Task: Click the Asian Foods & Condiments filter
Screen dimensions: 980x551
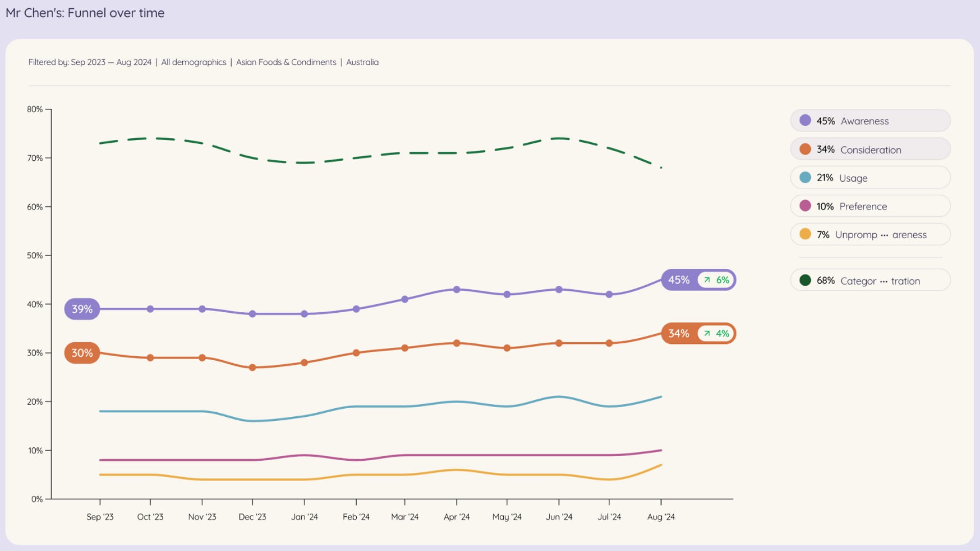Action: click(286, 62)
